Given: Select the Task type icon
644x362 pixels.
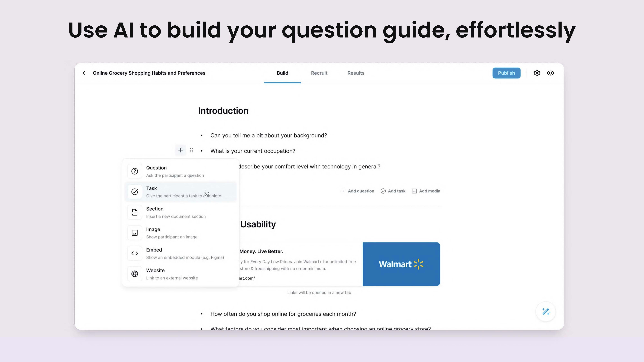Looking at the screenshot, I should [x=134, y=191].
